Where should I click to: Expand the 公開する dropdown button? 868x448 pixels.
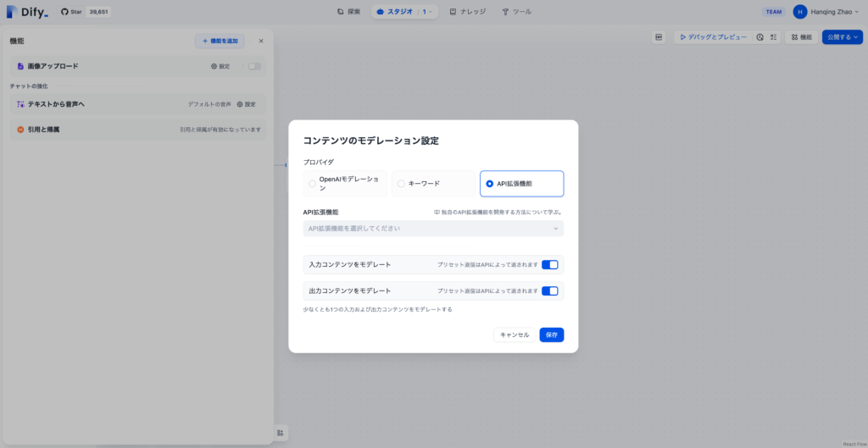click(842, 37)
